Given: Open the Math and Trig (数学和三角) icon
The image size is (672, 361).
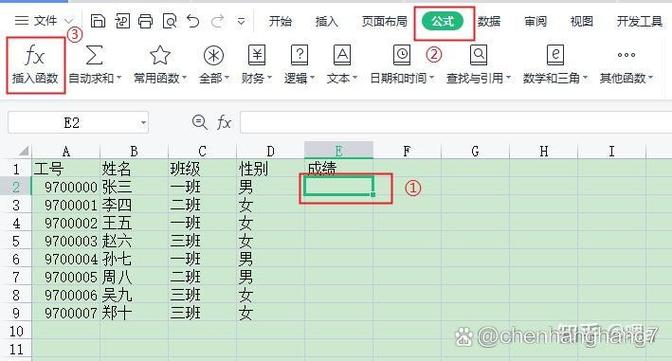Looking at the screenshot, I should tap(555, 55).
